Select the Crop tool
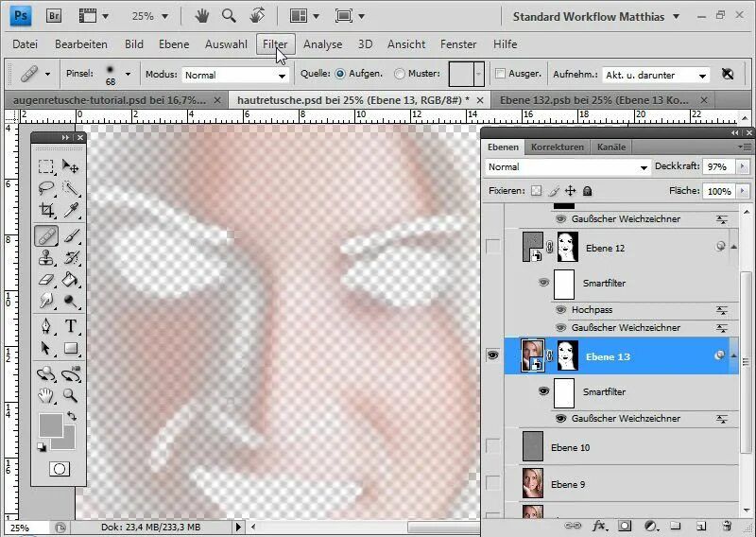Screen dimensions: 756x537 pos(45,210)
